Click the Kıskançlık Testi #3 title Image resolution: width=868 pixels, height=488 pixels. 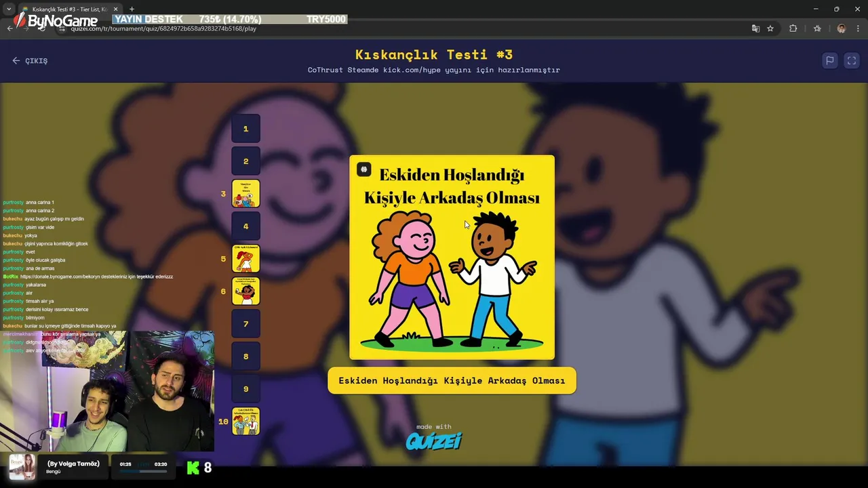(434, 54)
